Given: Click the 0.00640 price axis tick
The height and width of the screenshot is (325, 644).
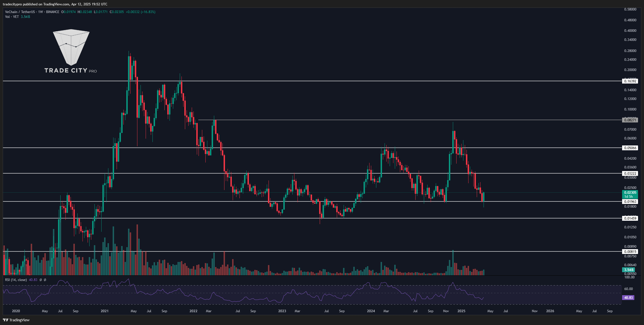Looking at the screenshot, I should [630, 265].
